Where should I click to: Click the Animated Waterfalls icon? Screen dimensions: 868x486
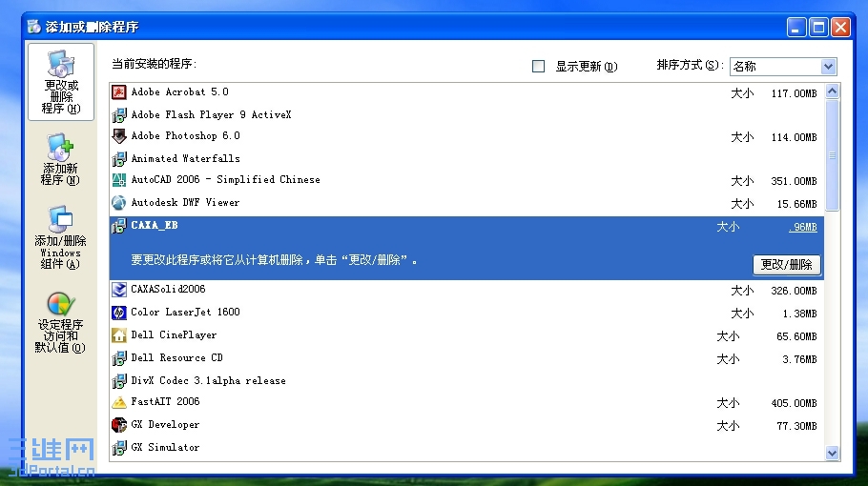click(119, 159)
